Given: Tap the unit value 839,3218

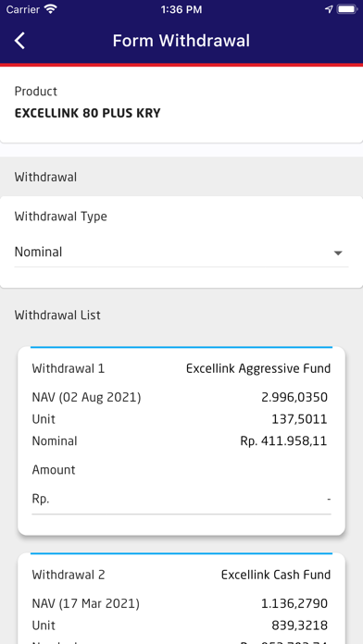Looking at the screenshot, I should point(299,625).
